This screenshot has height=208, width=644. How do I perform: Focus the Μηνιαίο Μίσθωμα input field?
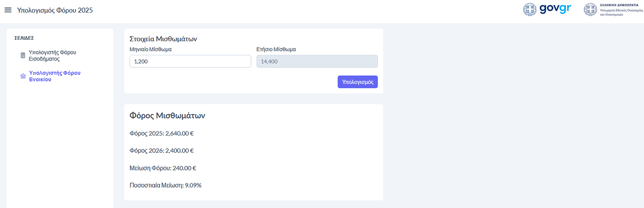pyautogui.click(x=190, y=61)
